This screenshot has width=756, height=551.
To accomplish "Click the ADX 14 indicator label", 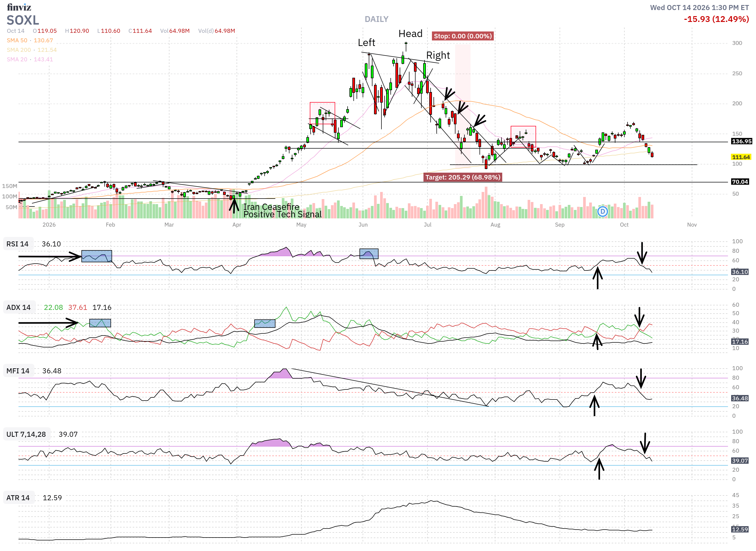I will click(19, 307).
